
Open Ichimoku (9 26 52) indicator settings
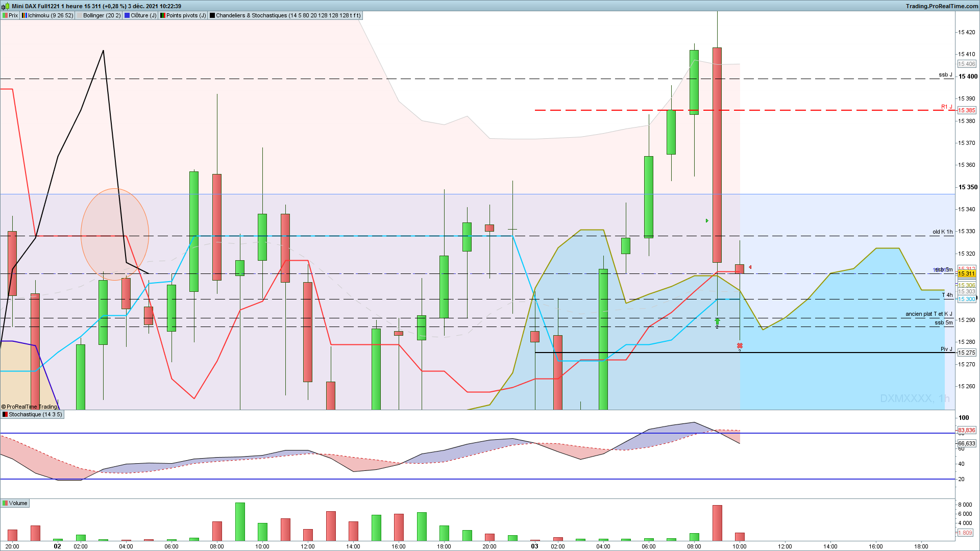(x=47, y=15)
